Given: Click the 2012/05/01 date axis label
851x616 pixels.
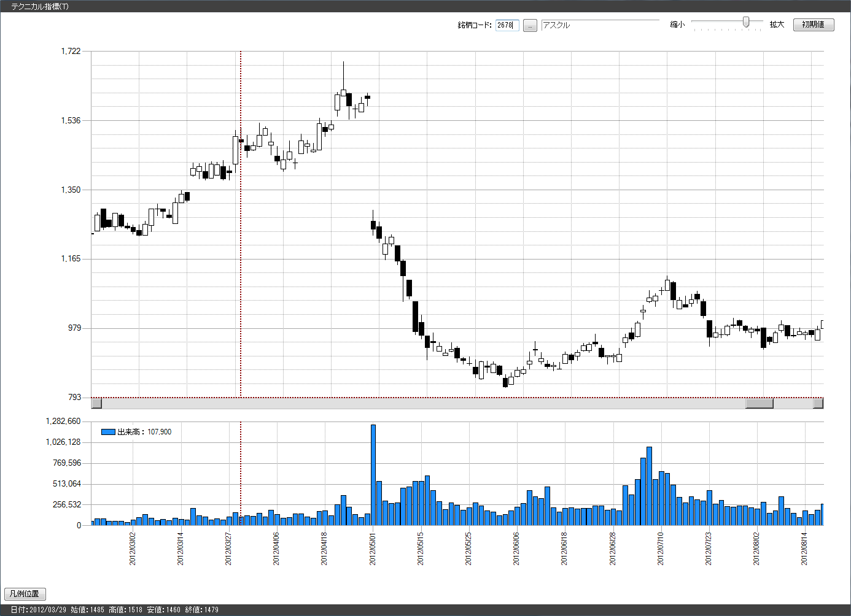Looking at the screenshot, I should pyautogui.click(x=373, y=548).
